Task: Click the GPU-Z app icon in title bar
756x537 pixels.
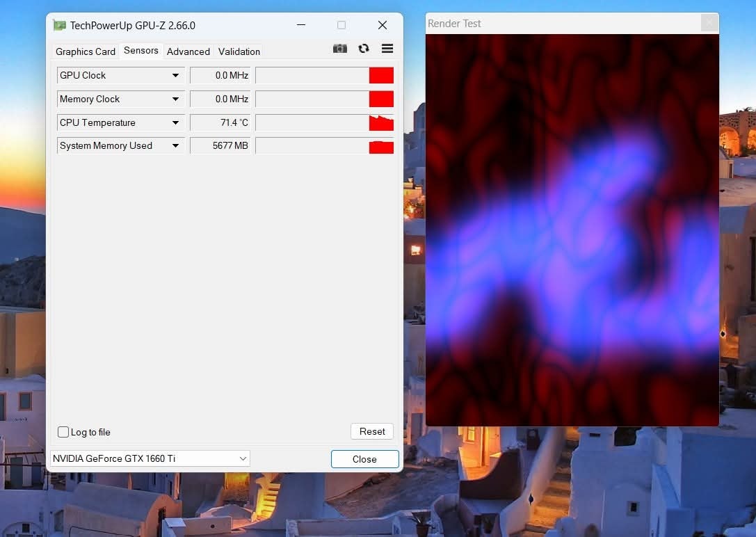Action: [x=59, y=25]
